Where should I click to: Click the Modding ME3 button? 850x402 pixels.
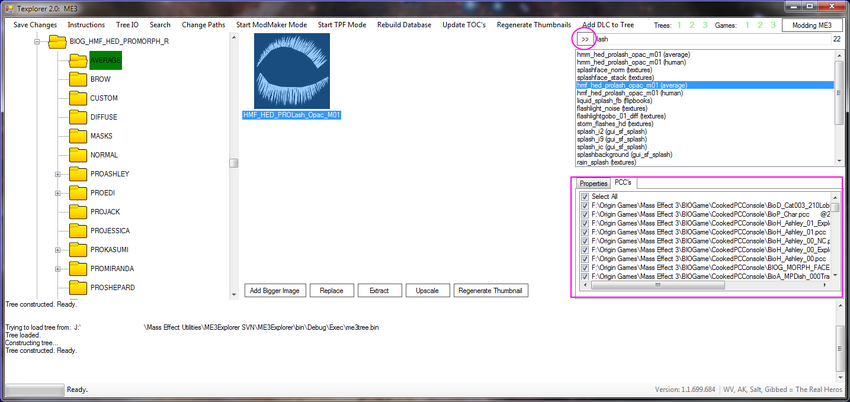812,25
